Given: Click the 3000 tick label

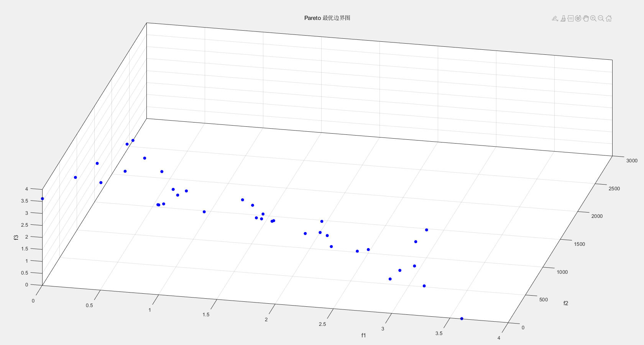Looking at the screenshot, I should (632, 160).
